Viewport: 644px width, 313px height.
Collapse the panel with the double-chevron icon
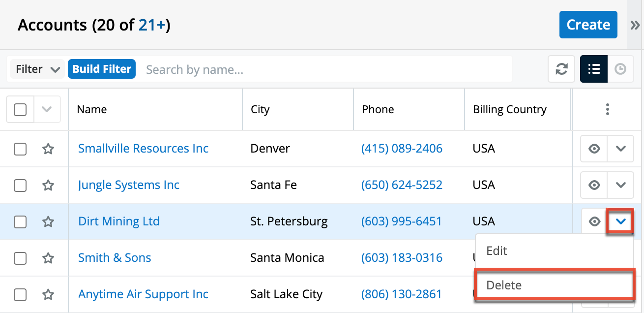pos(634,24)
